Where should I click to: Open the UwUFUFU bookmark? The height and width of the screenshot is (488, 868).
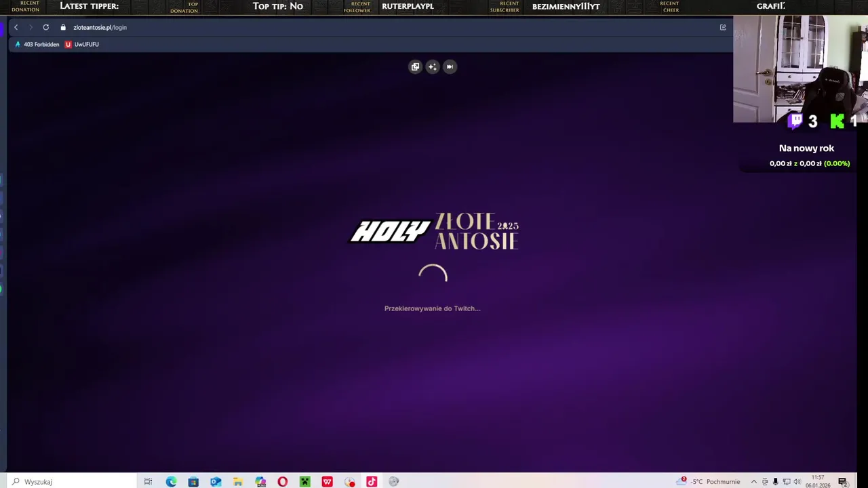click(x=82, y=44)
